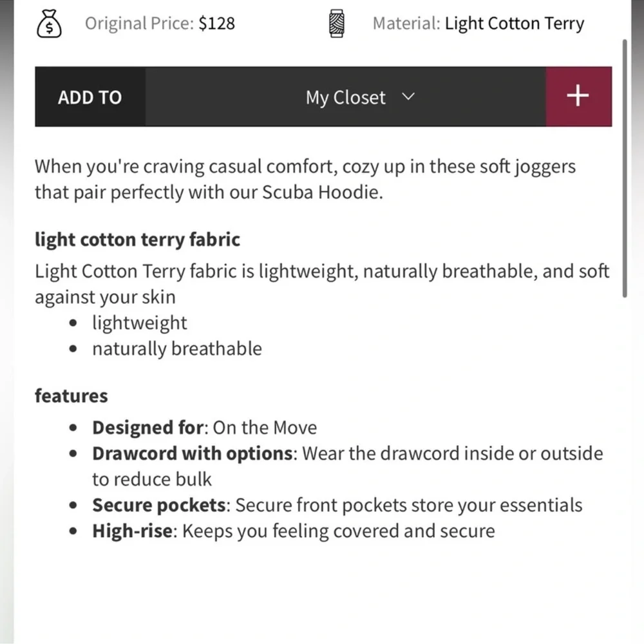Click the Light Cotton Terry fabric description paragraph

pos(322,284)
